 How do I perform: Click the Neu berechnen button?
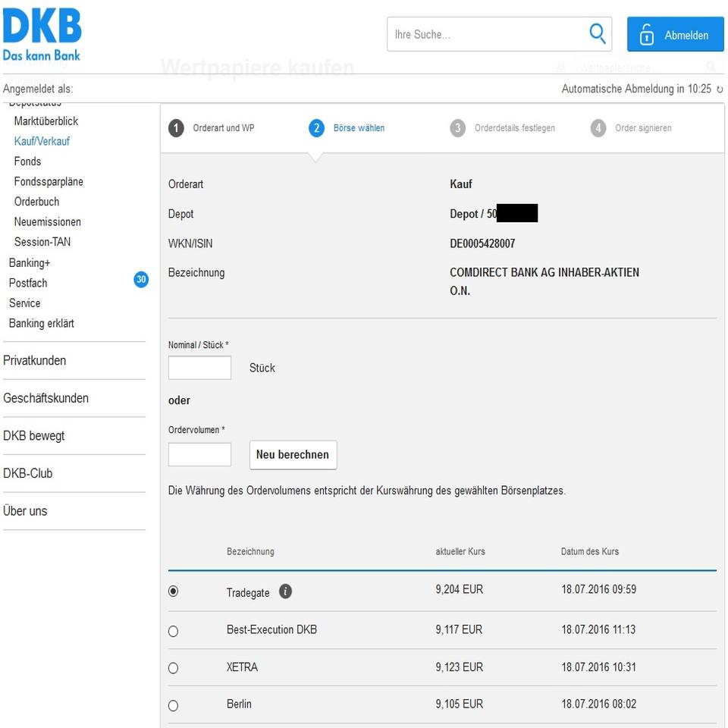(x=293, y=455)
